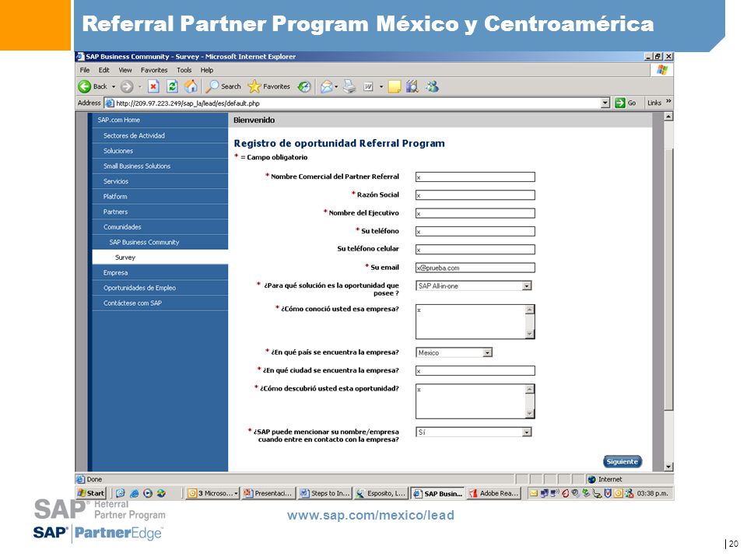Open SAP.com Home sidebar link
Image resolution: width=747 pixels, height=560 pixels.
point(118,120)
